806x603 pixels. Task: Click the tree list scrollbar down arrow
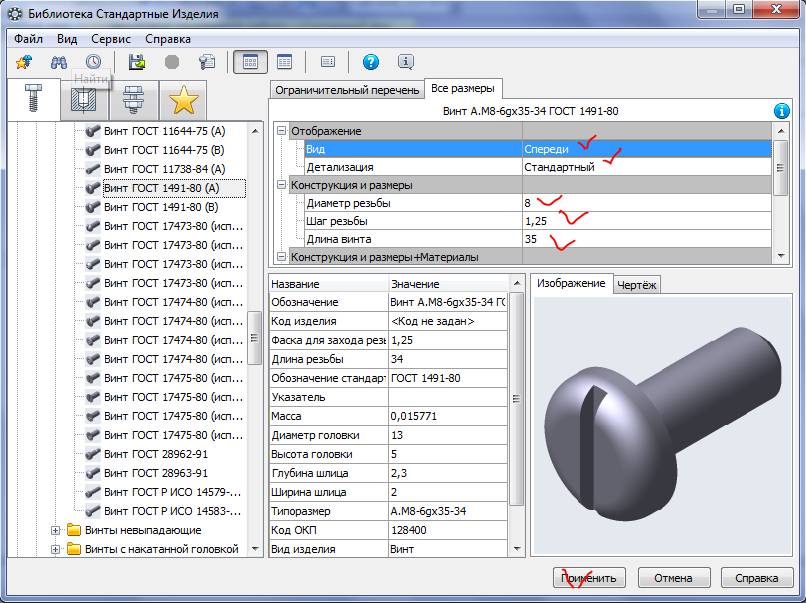click(255, 549)
